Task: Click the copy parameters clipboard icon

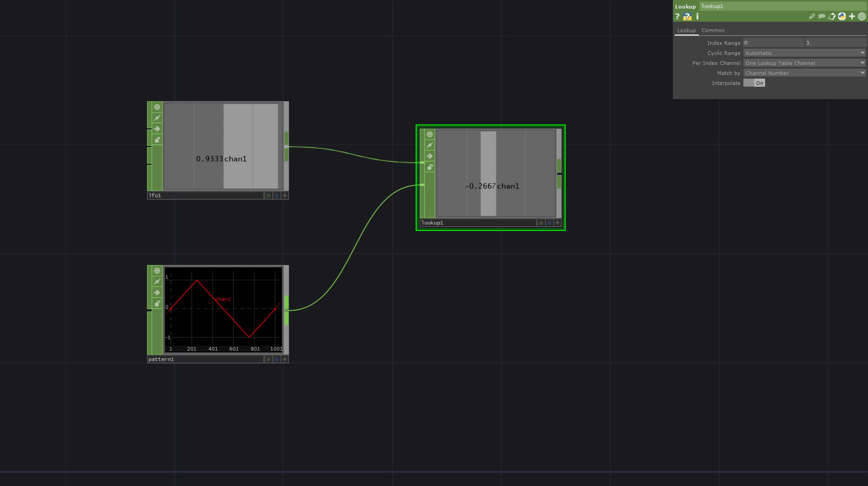Action: click(832, 16)
